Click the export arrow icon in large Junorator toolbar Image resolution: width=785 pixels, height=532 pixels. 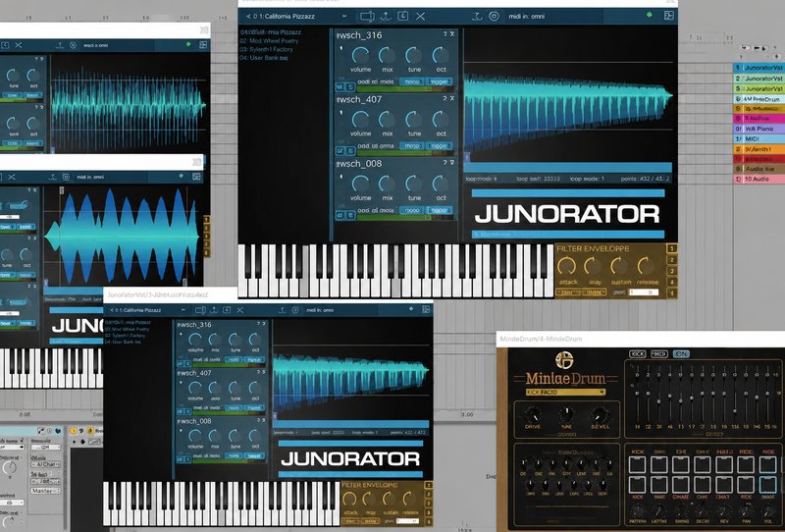coord(386,16)
